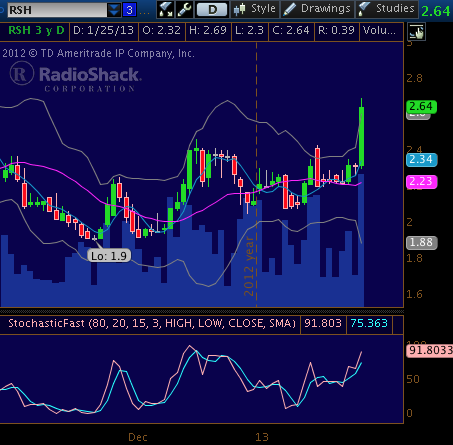This screenshot has height=445, width=453.
Task: Click the pink 91.8033 stochastic axis label
Action: 430,350
